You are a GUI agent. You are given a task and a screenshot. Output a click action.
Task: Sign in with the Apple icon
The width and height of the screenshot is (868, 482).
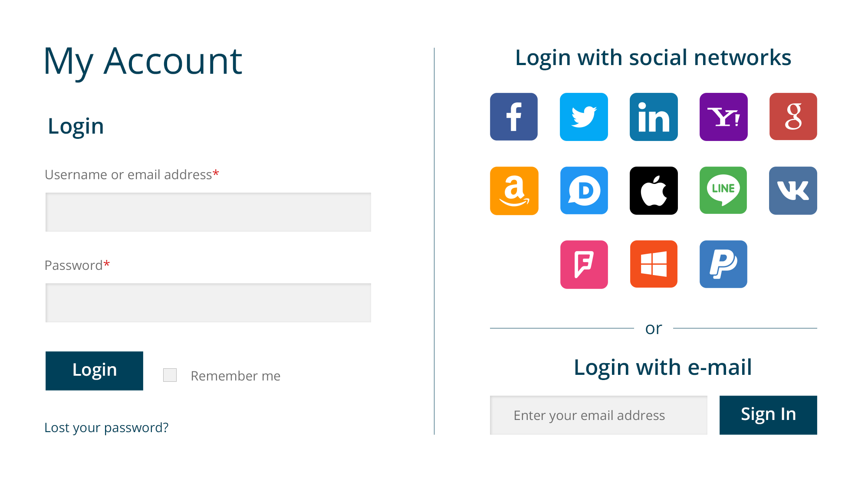[653, 191]
